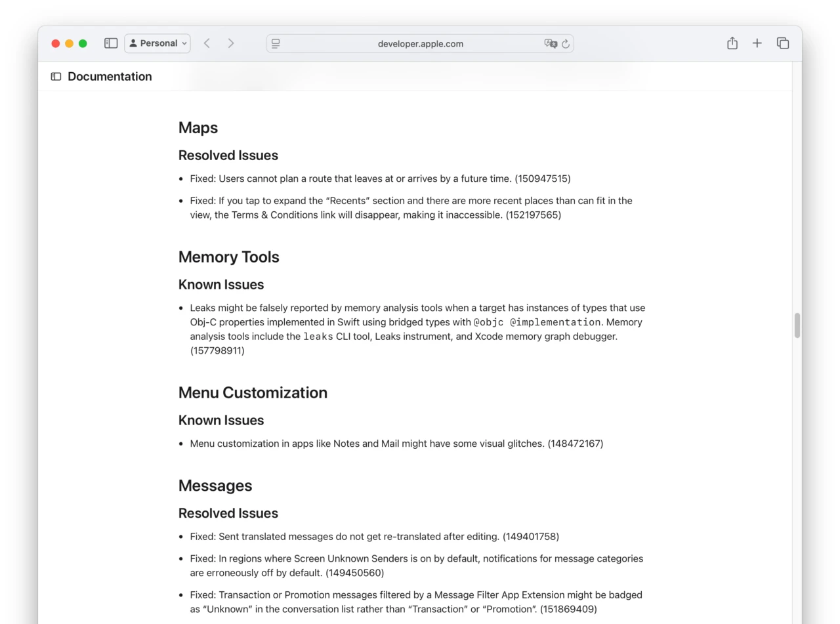
Task: Open a new tab with the plus icon
Action: coord(757,43)
